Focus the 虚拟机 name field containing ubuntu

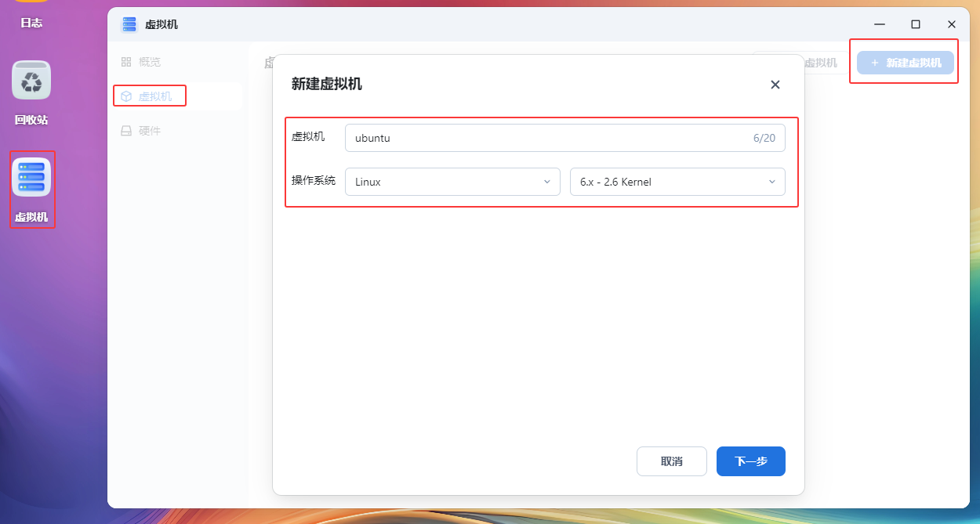pos(549,138)
